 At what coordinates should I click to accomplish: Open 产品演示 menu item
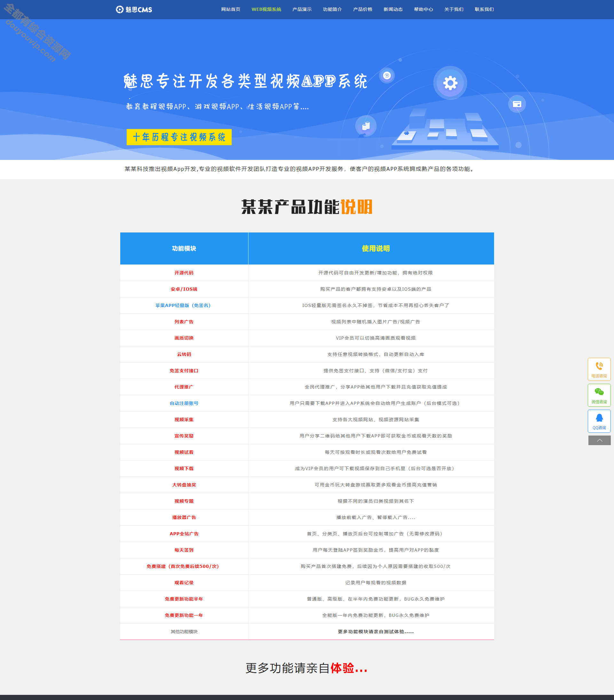(302, 9)
